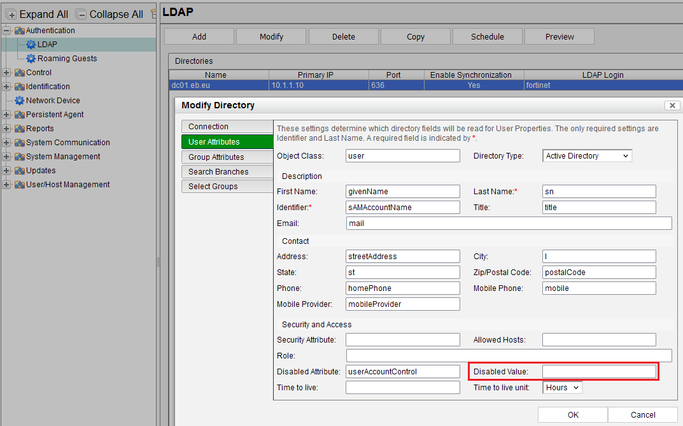Click the User/Host Management folder icon
The height and width of the screenshot is (426, 683).
19,185
